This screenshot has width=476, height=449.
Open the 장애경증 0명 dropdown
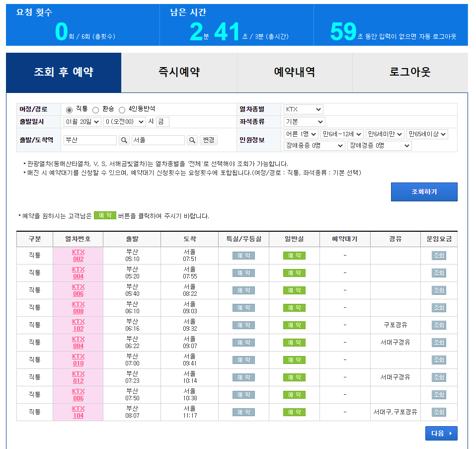point(380,146)
